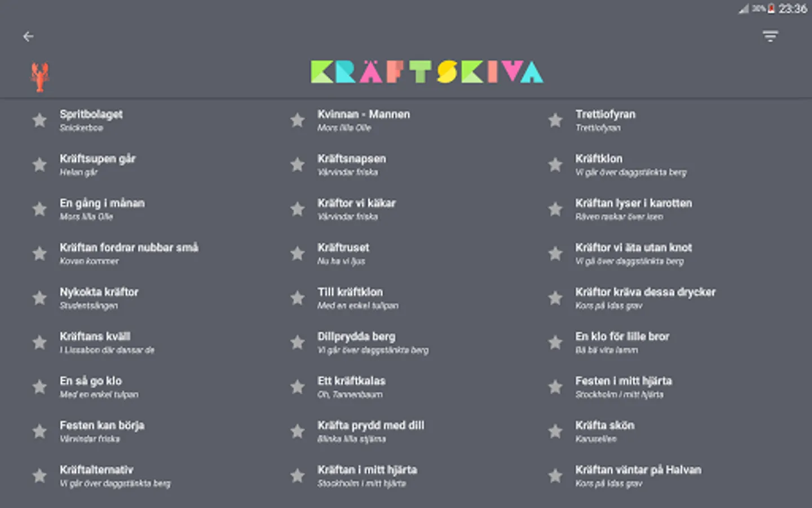812x508 pixels.
Task: Click the KRÄFTSKIVA colorful title logo
Action: pyautogui.click(x=427, y=72)
